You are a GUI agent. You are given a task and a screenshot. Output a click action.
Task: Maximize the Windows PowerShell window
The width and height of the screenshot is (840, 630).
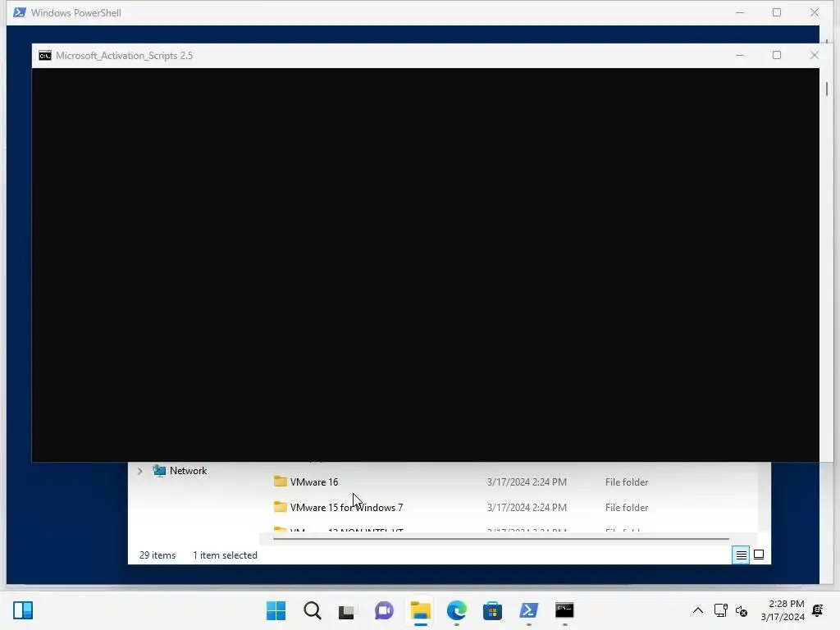(x=777, y=12)
